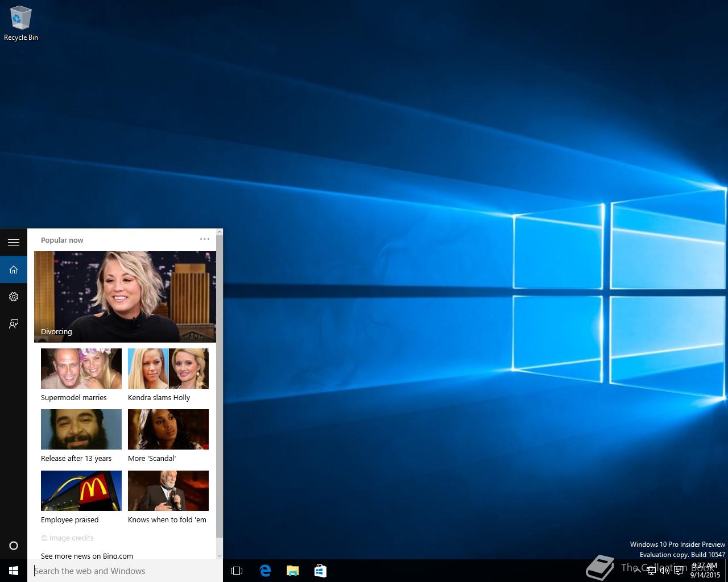Launch the Windows Store taskbar icon
728x582 pixels.
coord(320,571)
